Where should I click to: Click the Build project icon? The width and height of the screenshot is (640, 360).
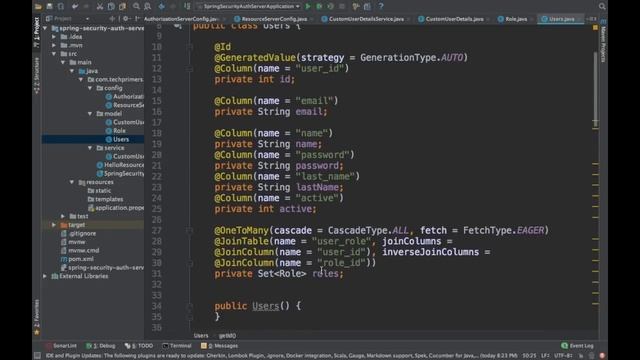pyautogui.click(x=187, y=6)
